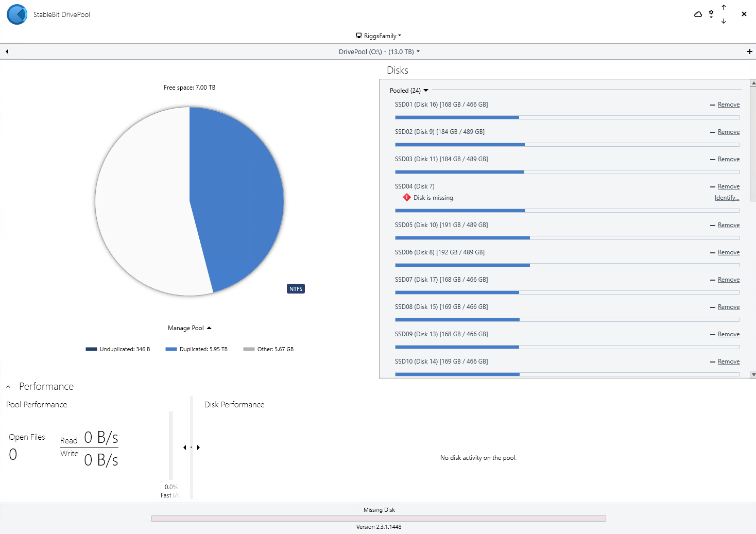Click the Disks heading
The image size is (756, 534).
[x=398, y=71]
